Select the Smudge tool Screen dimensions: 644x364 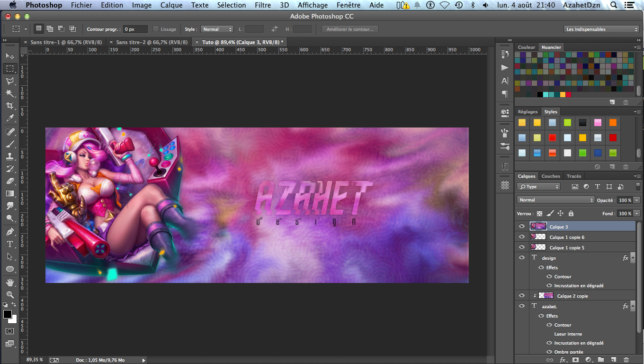coord(9,206)
